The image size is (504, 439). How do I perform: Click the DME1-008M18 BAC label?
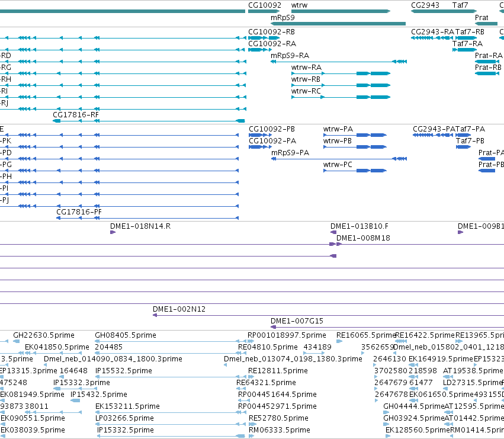(x=363, y=238)
